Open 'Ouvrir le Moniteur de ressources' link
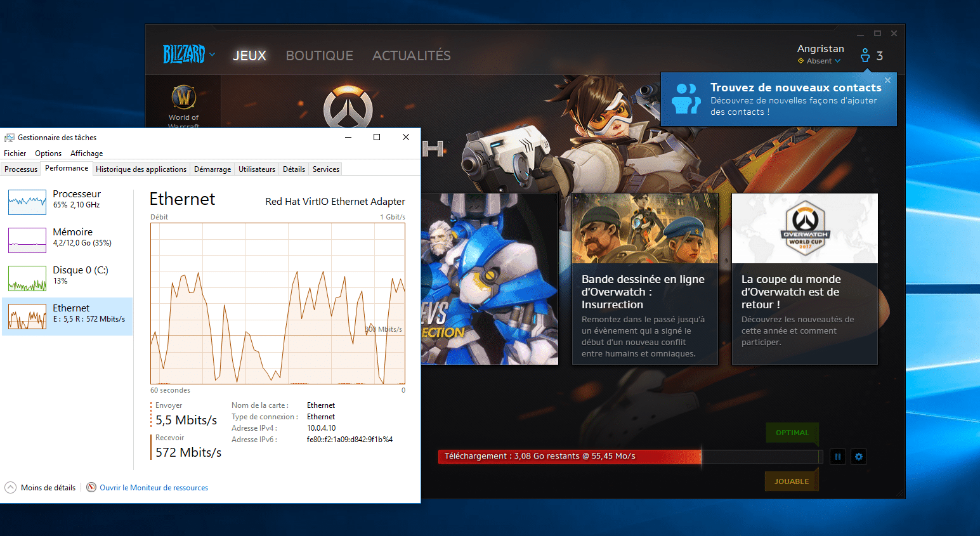The width and height of the screenshot is (980, 536). pyautogui.click(x=154, y=488)
